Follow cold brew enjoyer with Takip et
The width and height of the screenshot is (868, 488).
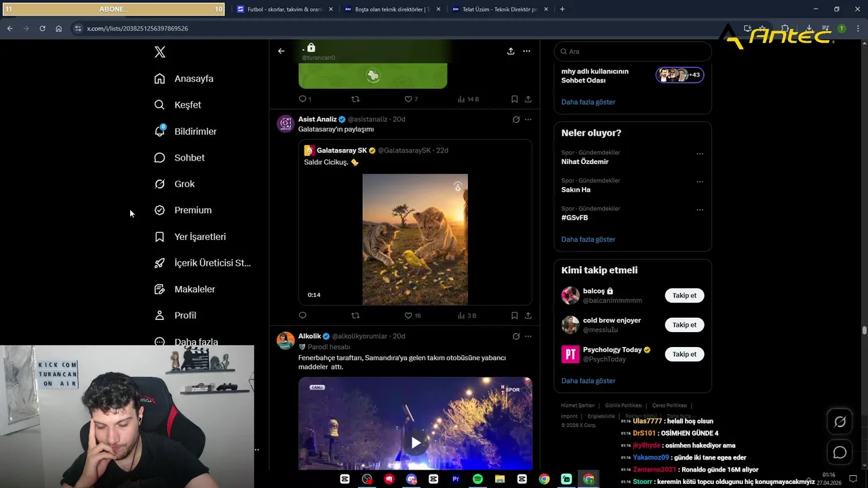click(x=684, y=325)
